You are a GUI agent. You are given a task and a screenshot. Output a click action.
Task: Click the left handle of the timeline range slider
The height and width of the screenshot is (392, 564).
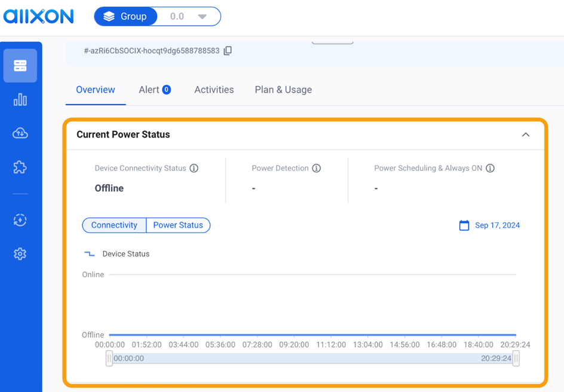click(x=109, y=358)
